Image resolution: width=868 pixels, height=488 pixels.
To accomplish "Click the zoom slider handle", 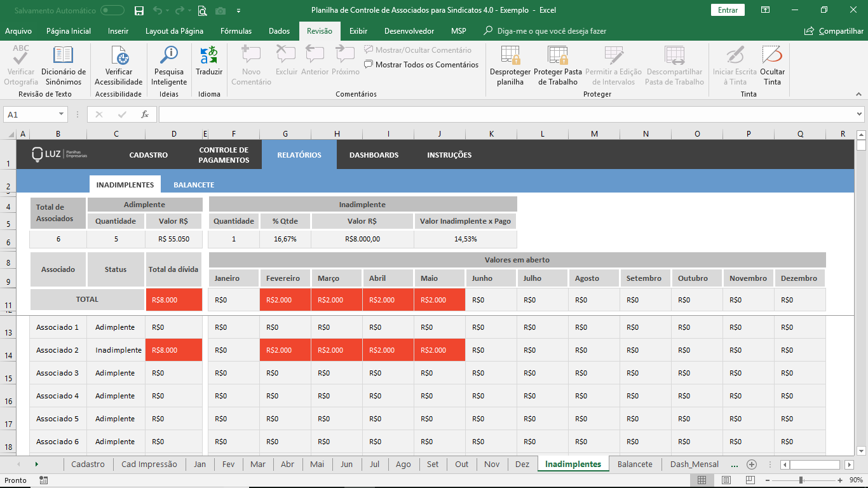I will coord(801,480).
